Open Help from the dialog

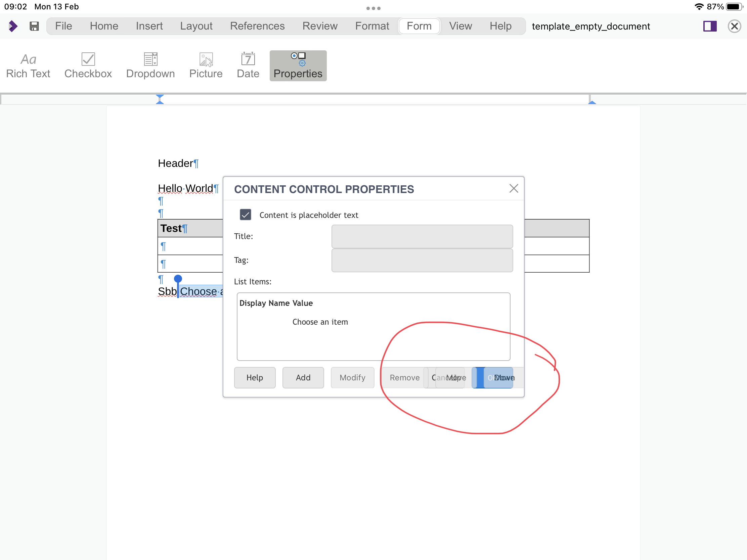tap(255, 378)
